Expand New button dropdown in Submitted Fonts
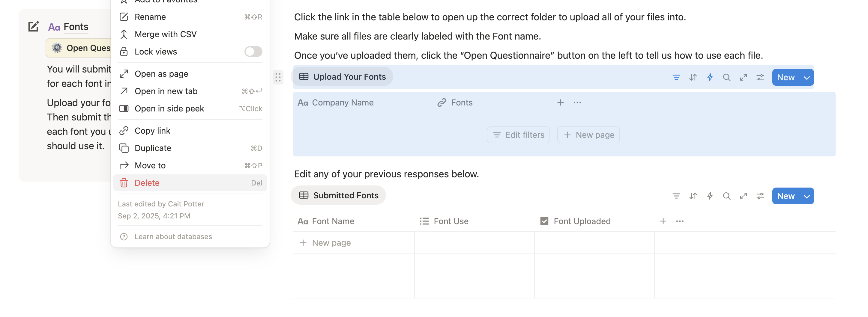This screenshot has width=868, height=317. 807,196
